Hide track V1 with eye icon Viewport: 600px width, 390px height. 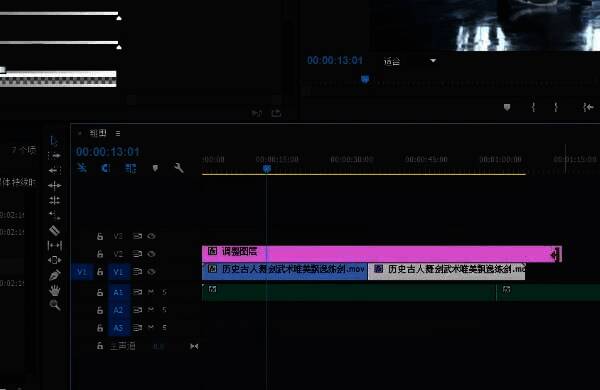pyautogui.click(x=152, y=272)
